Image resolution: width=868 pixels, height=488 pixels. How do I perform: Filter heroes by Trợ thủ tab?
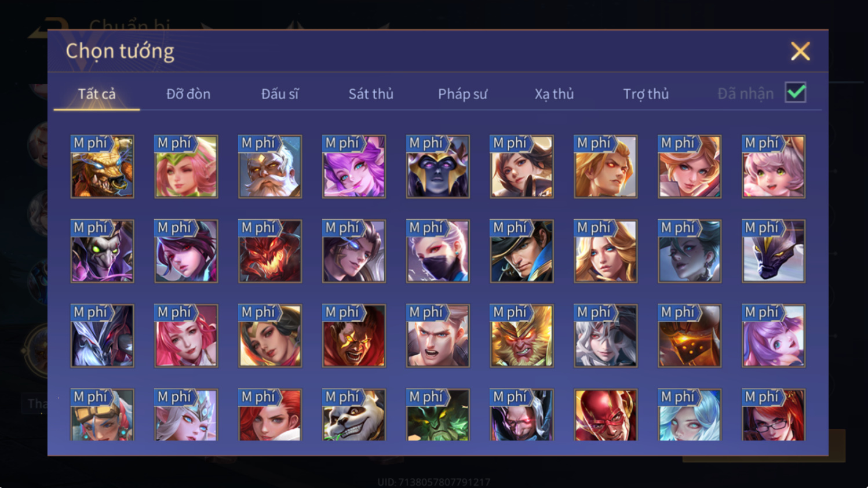645,94
